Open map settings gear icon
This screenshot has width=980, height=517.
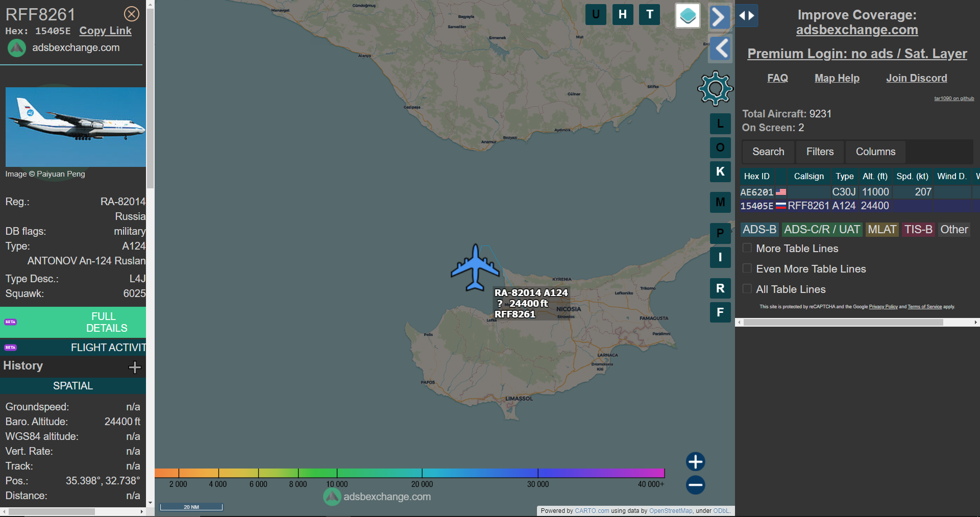[x=715, y=88]
